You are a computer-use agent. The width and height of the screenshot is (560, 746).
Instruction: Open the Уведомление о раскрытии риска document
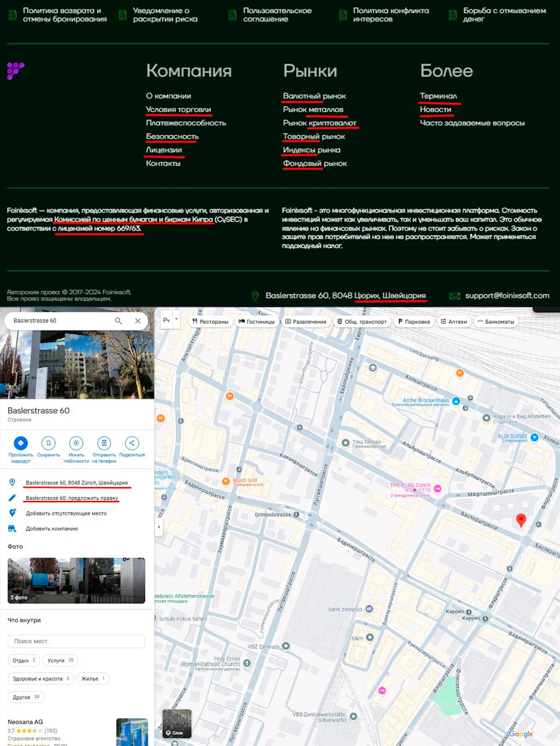(x=159, y=15)
